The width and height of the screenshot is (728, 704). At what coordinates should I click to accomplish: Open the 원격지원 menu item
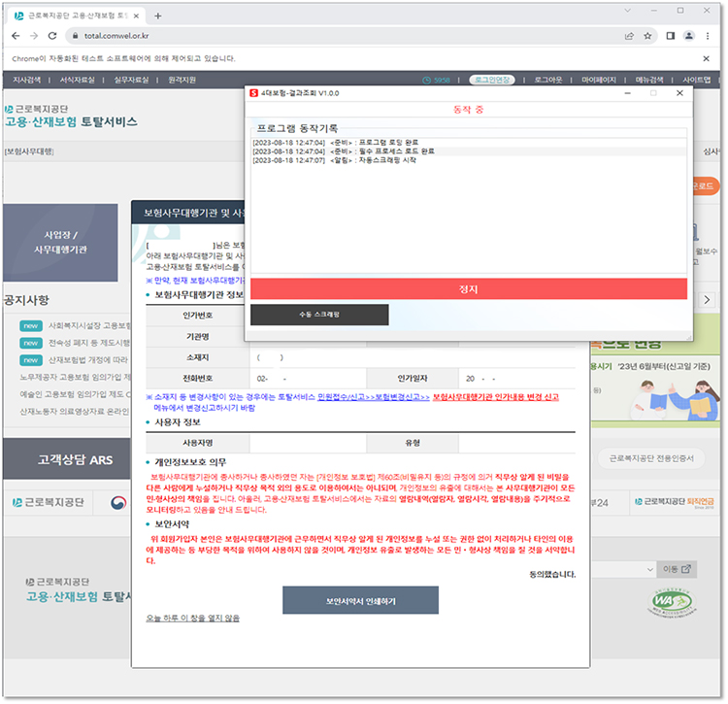click(x=182, y=80)
